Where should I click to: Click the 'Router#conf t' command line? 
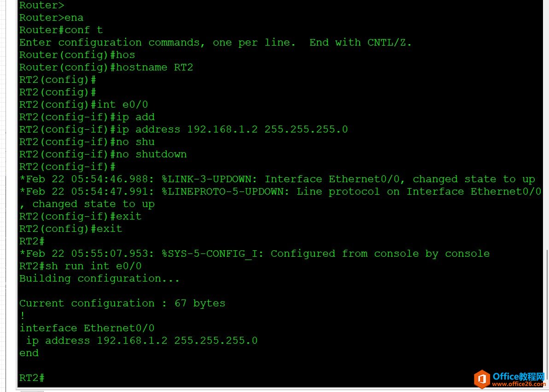pos(61,30)
